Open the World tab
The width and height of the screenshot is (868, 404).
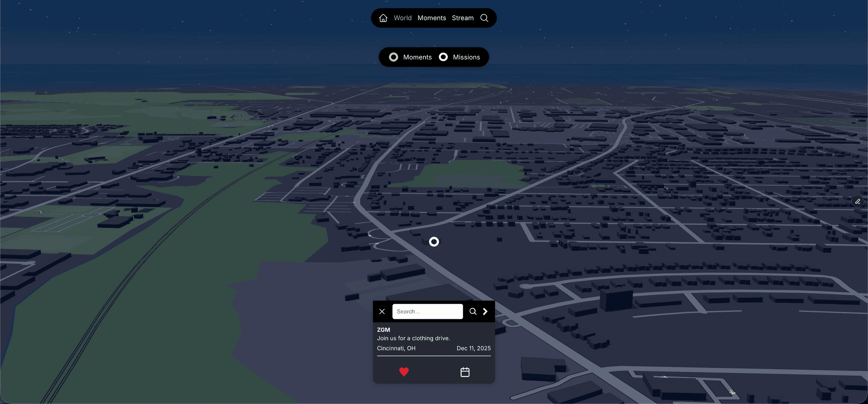(x=403, y=18)
